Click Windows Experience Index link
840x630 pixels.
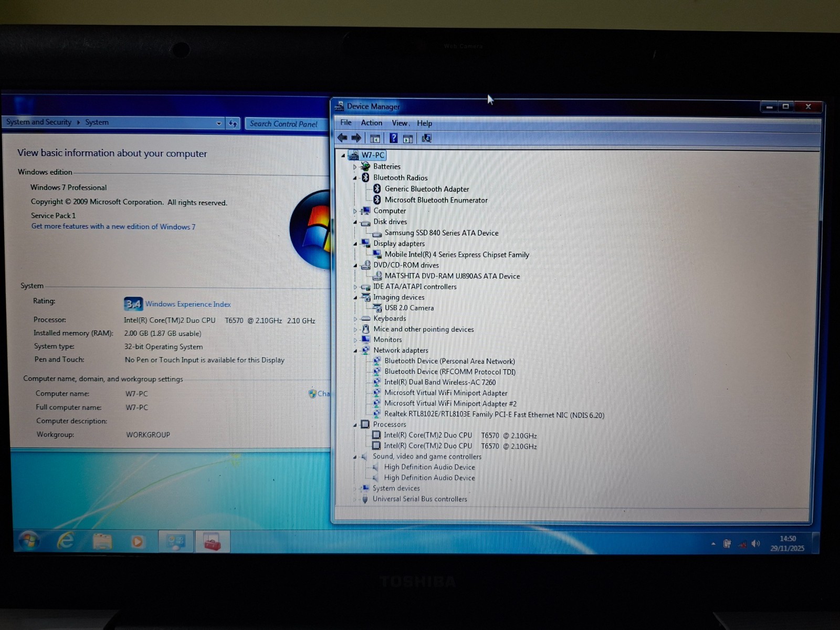tap(188, 304)
